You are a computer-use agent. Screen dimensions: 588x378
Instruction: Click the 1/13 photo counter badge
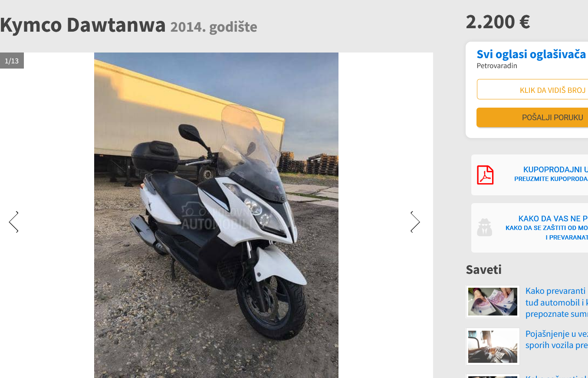(12, 61)
